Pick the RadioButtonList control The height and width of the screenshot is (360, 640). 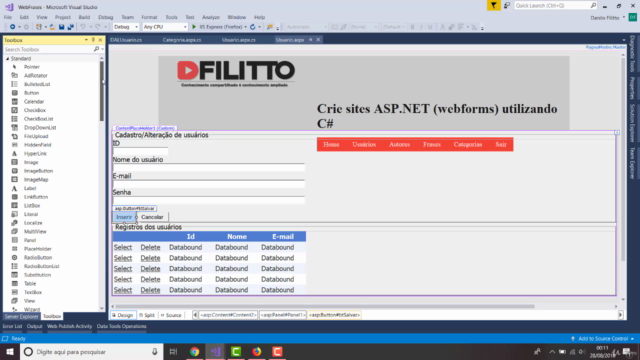(x=42, y=266)
